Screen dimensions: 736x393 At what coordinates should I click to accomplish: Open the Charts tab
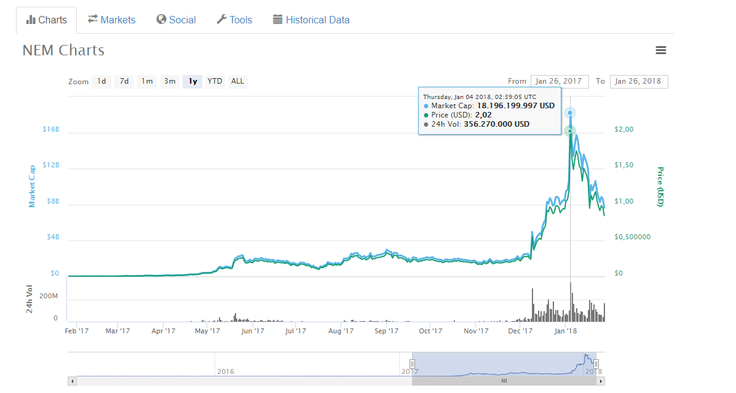(x=46, y=20)
